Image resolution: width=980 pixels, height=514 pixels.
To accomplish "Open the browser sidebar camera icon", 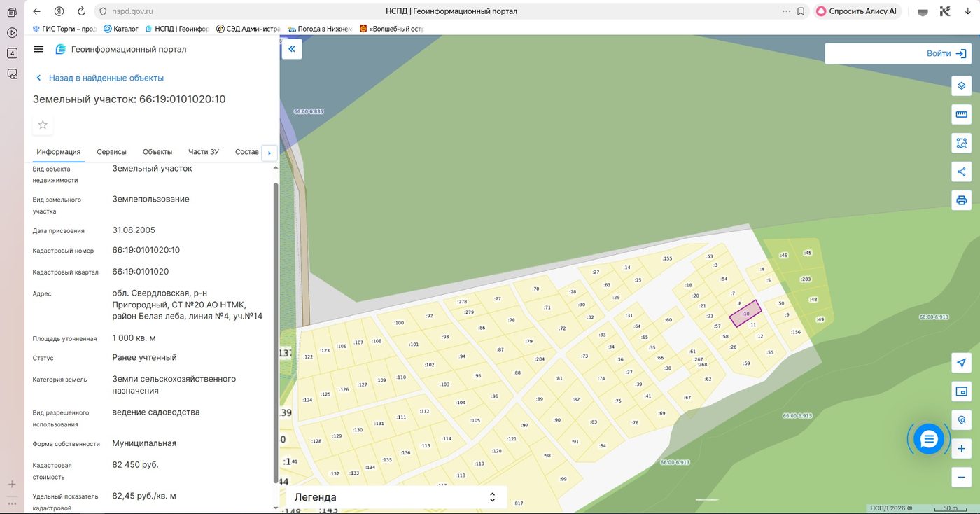I will [x=12, y=74].
